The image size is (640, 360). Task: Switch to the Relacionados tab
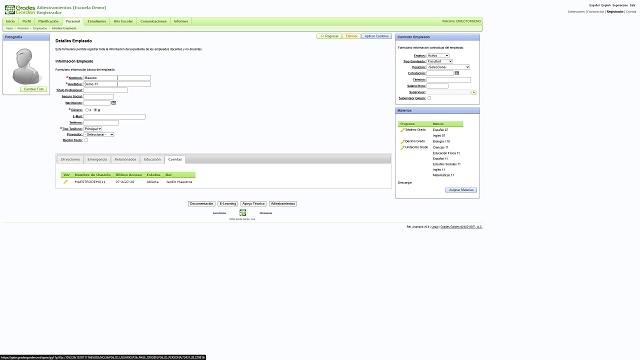125,160
